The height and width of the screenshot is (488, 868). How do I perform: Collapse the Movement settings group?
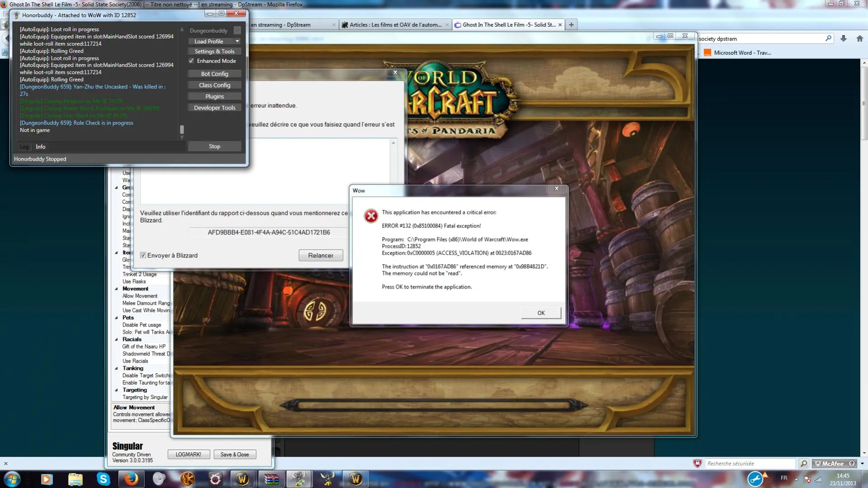pos(117,289)
